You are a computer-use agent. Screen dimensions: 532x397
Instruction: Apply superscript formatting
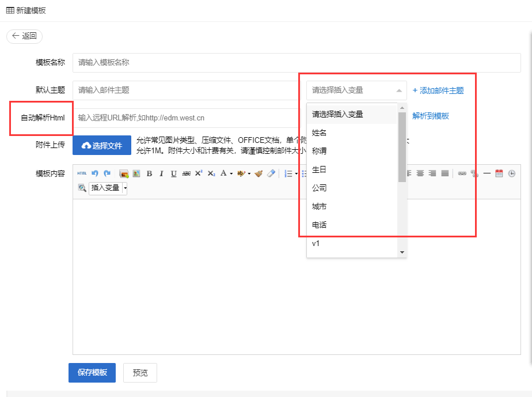coord(199,173)
